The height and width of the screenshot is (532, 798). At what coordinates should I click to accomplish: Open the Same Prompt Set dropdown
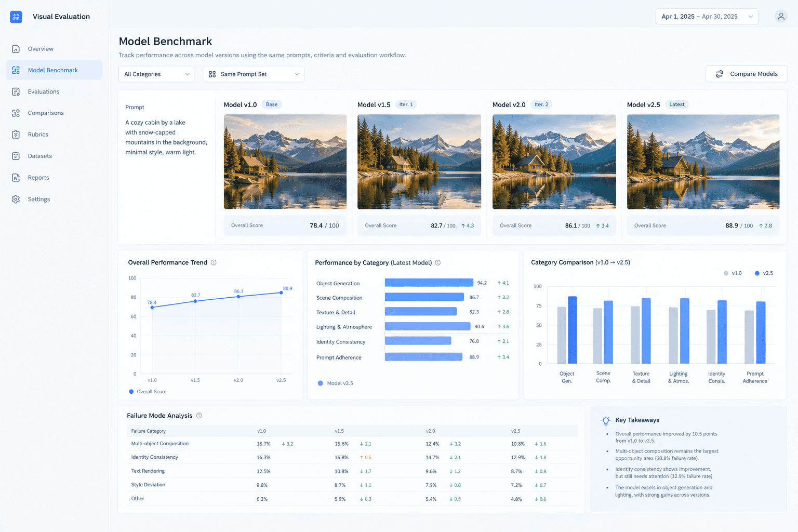coord(254,74)
